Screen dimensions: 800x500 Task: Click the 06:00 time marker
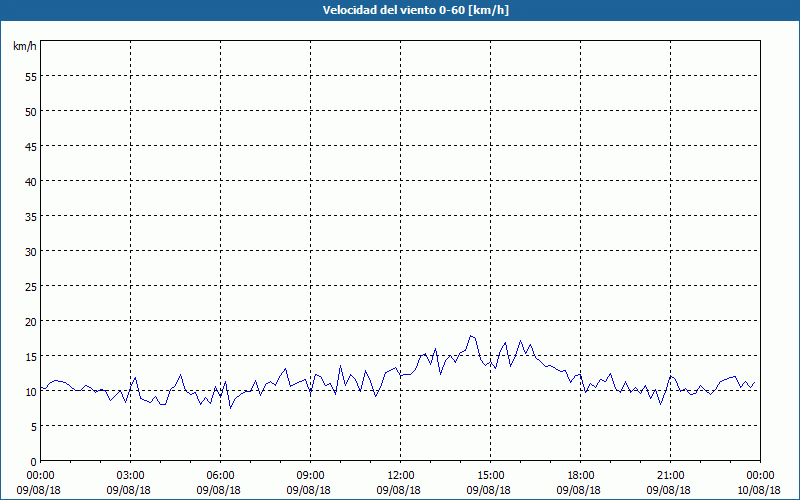click(220, 475)
